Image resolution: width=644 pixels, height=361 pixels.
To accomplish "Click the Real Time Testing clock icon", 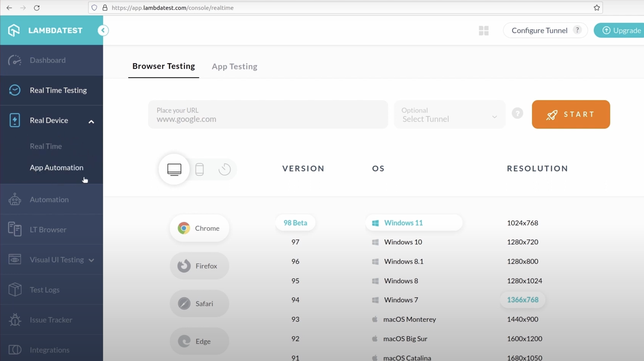I will [15, 90].
